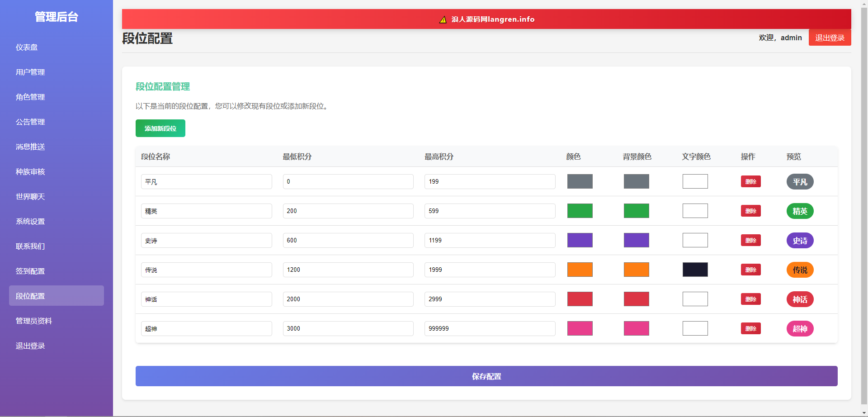
Task: Open the 史诗 purple background color swatch
Action: 636,241
